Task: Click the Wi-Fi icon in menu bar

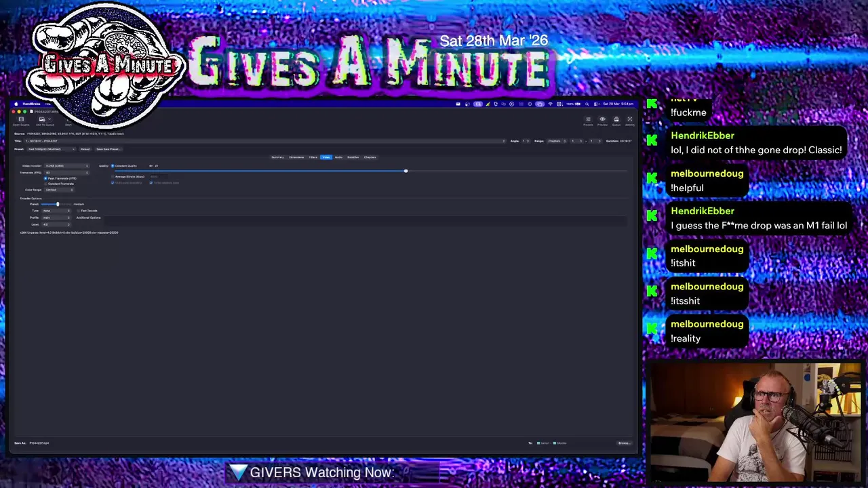Action: tap(551, 104)
